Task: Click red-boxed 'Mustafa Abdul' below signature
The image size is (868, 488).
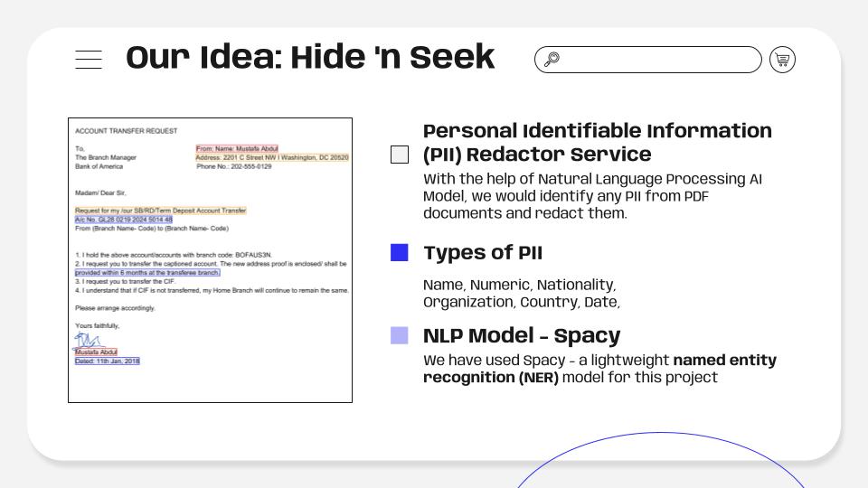Action: click(97, 352)
